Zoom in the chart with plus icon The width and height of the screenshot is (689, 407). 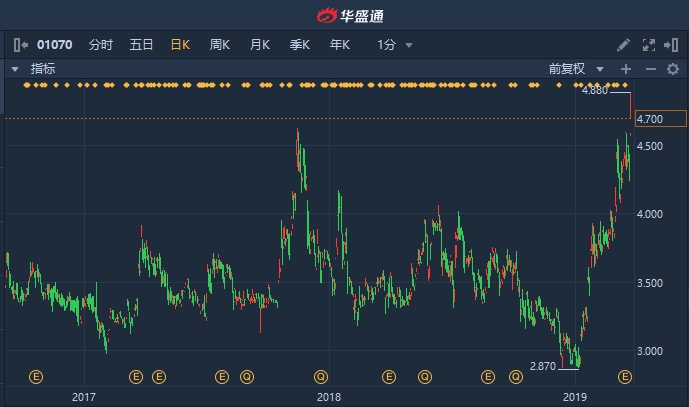626,69
